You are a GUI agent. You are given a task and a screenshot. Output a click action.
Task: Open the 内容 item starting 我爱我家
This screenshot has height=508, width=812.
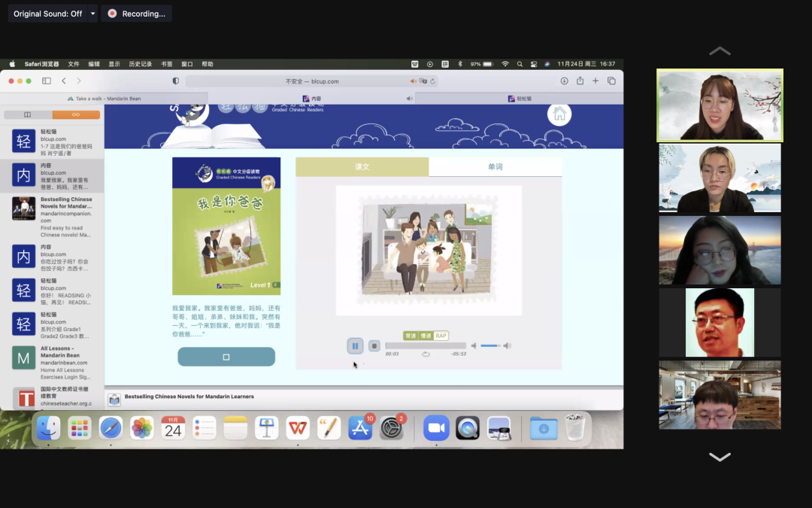tap(52, 175)
